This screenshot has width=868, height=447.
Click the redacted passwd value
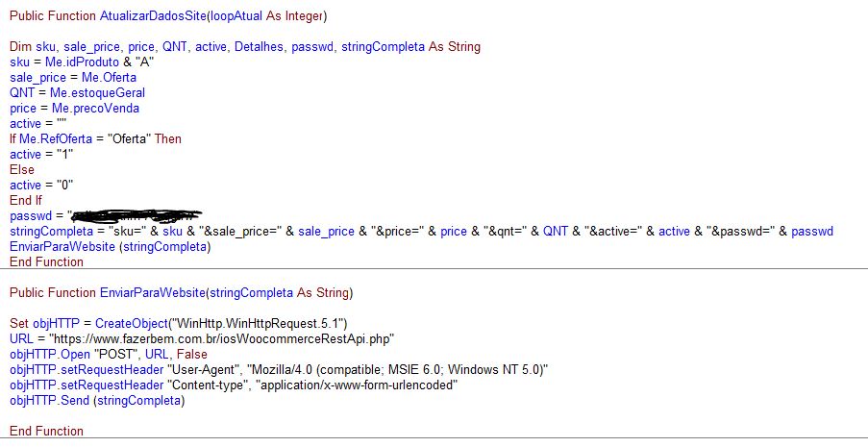click(136, 214)
